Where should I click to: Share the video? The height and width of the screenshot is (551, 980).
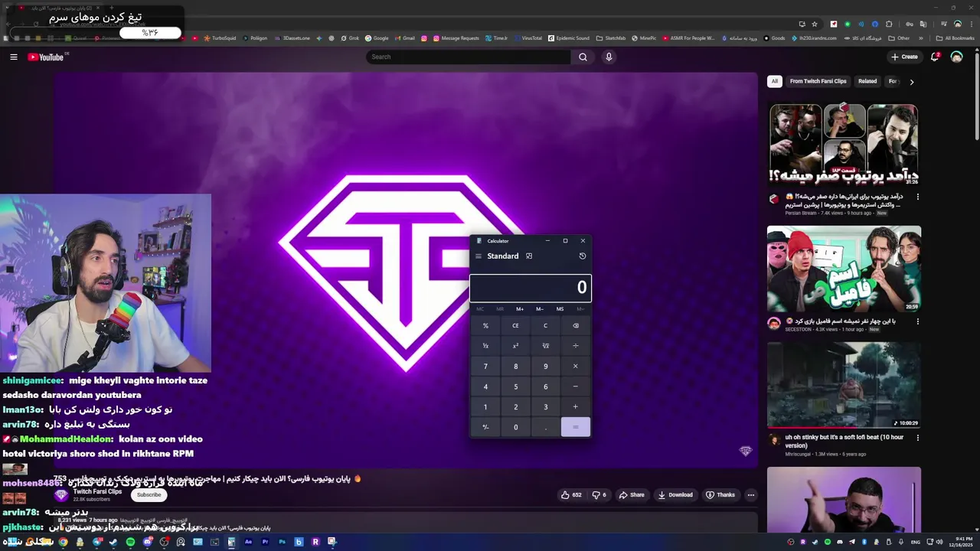click(x=632, y=495)
